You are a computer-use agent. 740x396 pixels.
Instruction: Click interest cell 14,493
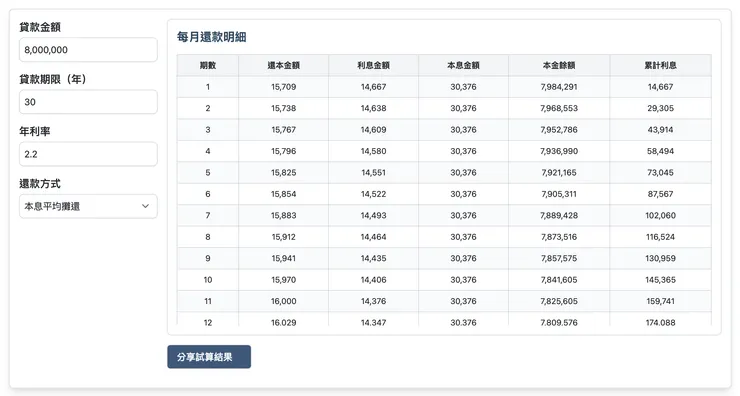(x=373, y=215)
